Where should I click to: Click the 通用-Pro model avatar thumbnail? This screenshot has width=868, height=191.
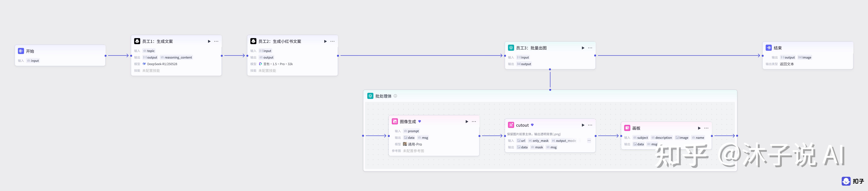[405, 144]
